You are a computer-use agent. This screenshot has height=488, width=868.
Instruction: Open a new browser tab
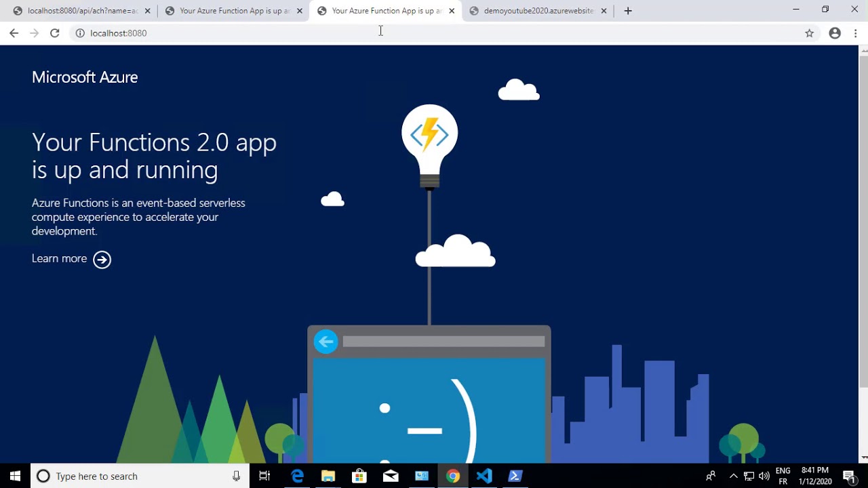628,11
